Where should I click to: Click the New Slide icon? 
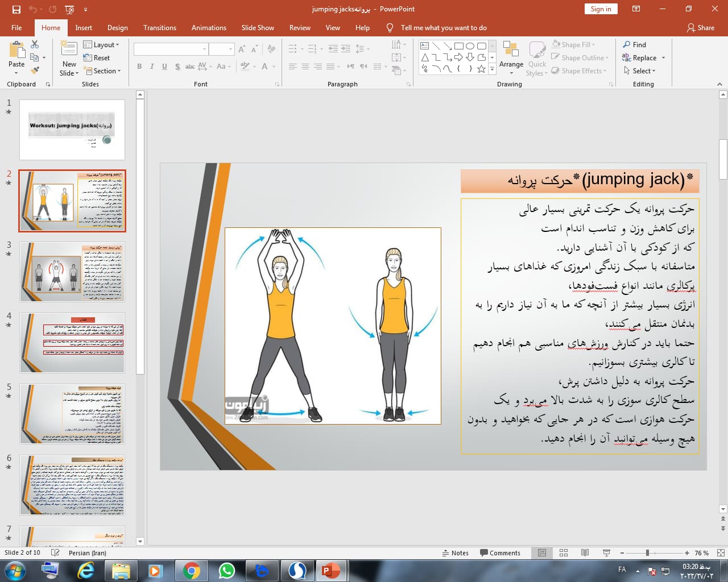coord(69,50)
